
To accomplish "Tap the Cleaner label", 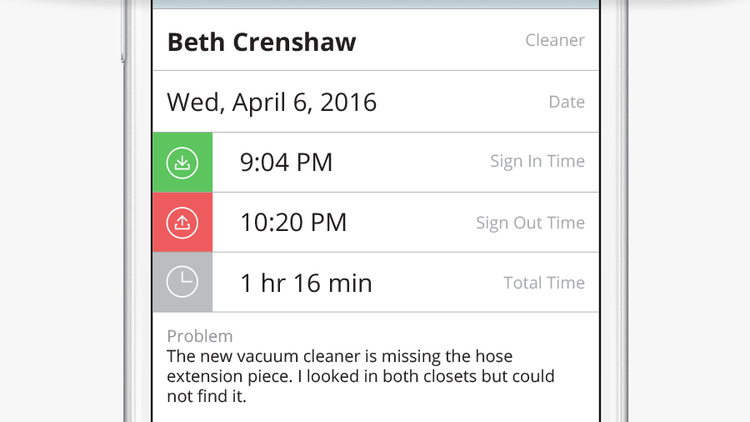I will click(x=555, y=40).
